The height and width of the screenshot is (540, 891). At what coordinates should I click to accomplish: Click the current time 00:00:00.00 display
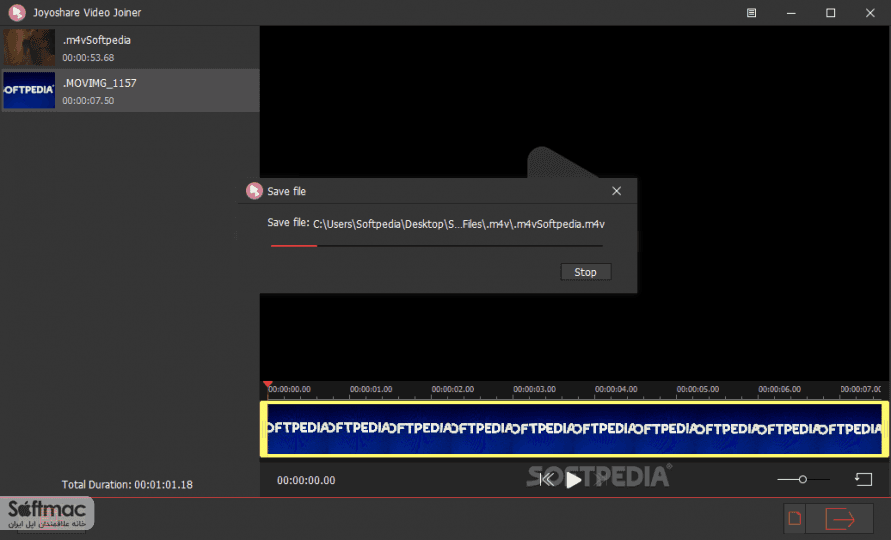(x=306, y=480)
